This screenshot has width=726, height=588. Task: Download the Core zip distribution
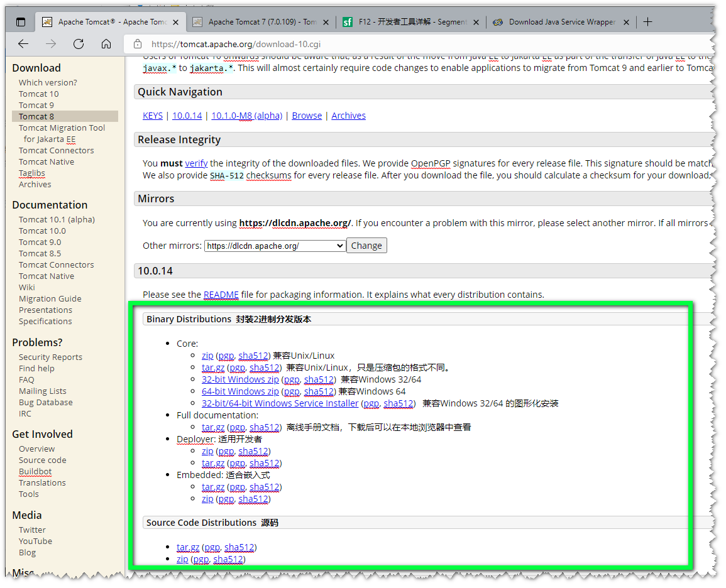coord(207,356)
